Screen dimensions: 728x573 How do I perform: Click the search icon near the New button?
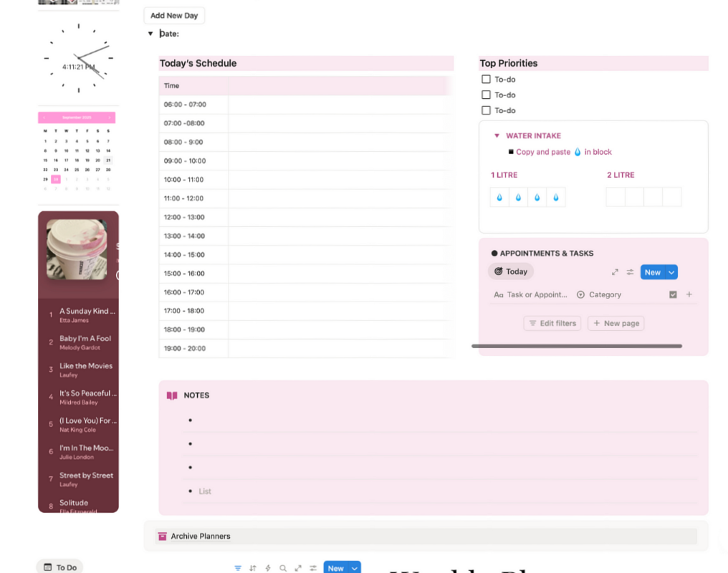coord(283,567)
